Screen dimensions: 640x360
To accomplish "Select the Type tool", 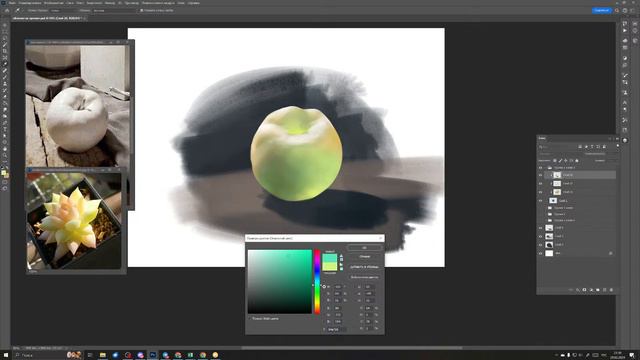I will tap(5, 129).
